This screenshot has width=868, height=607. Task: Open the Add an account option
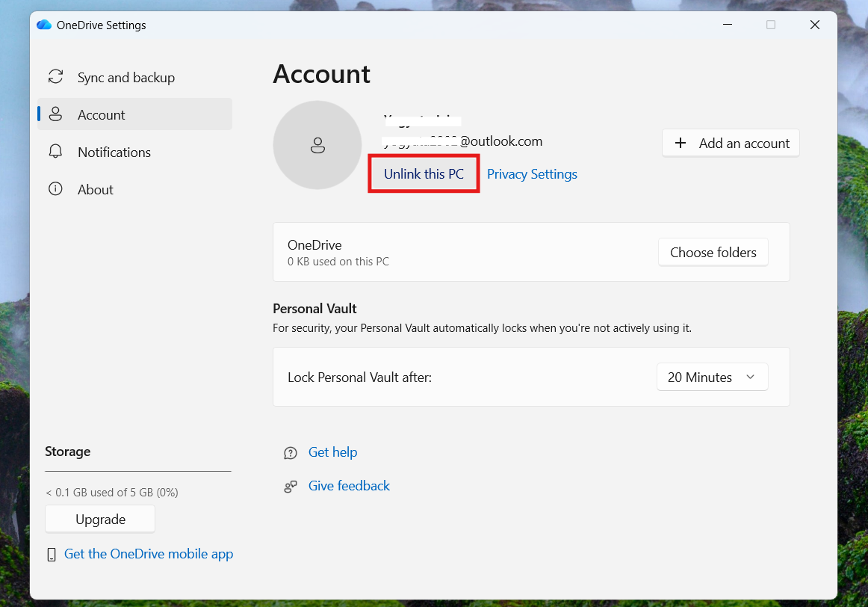pyautogui.click(x=730, y=143)
